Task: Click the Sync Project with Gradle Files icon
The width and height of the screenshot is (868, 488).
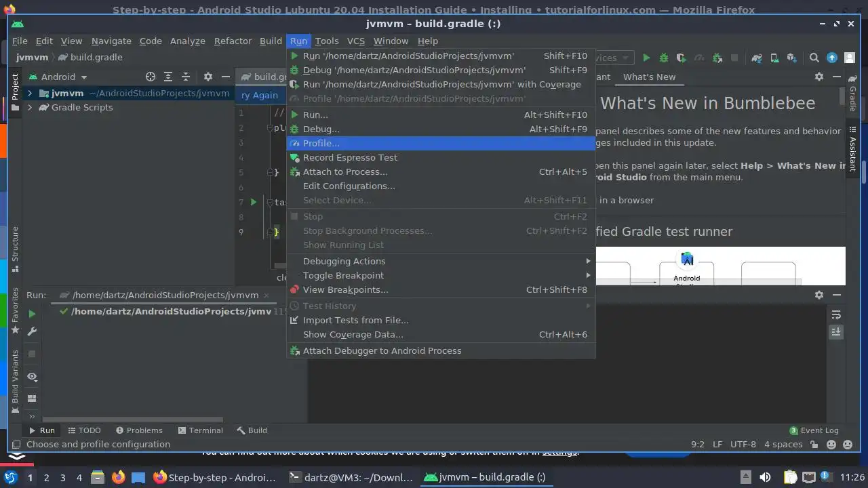Action: point(757,58)
